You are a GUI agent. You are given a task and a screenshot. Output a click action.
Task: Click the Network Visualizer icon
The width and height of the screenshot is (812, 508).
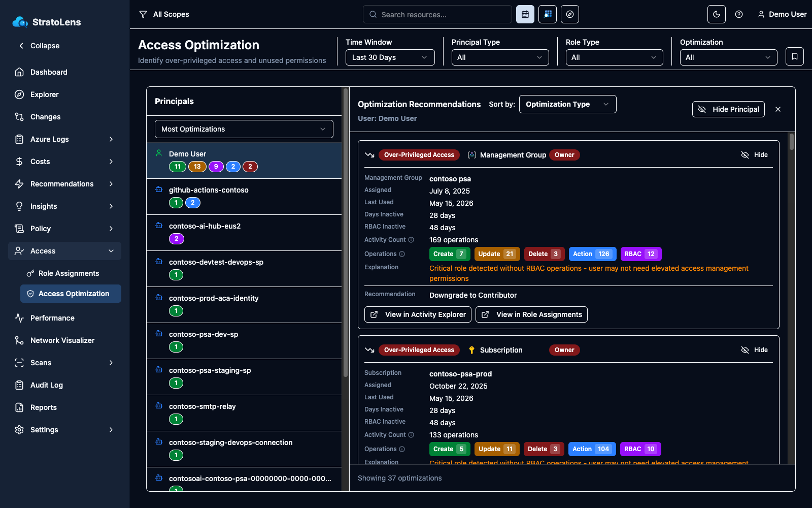19,340
